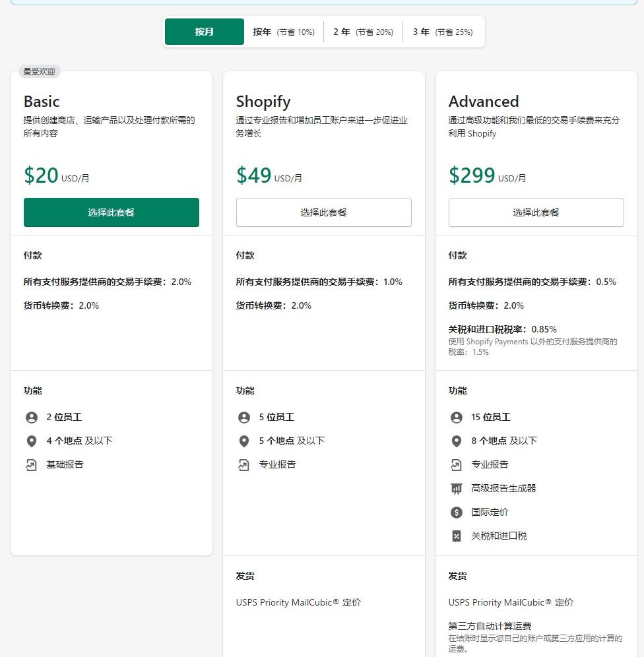
Task: Click report icon beside 基础报告
Action: point(32,464)
